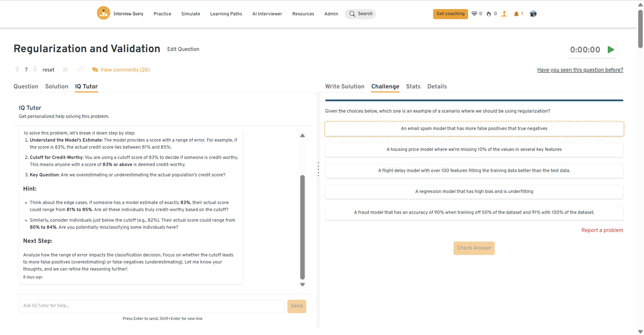Click the Ask IQ Tutor input field
Screen dimensions: 644x335
coord(151,306)
